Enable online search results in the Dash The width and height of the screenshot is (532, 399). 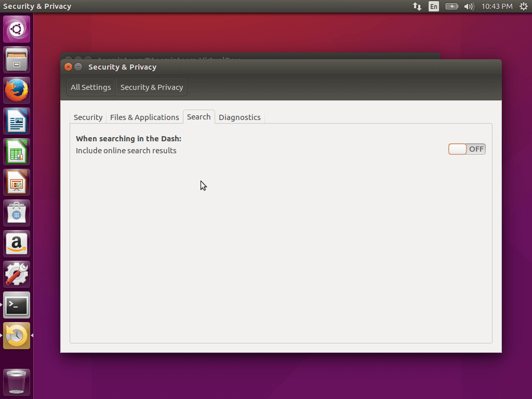tap(466, 149)
